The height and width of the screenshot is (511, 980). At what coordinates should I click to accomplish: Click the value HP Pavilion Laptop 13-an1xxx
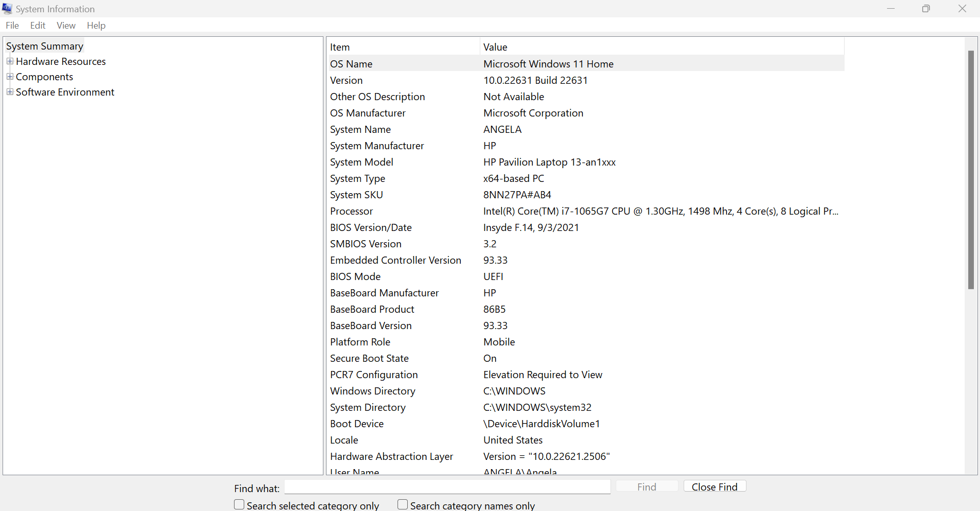(x=549, y=162)
